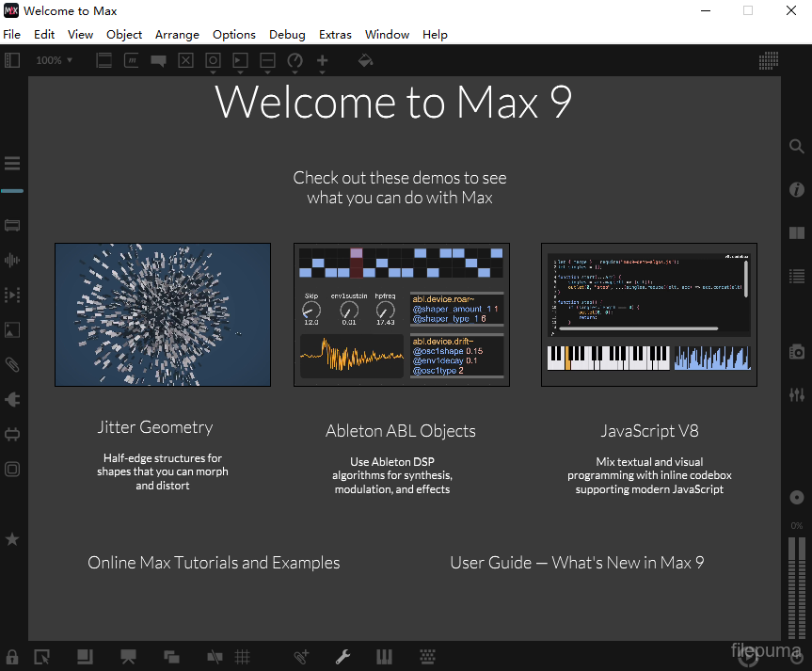Click the Jitter Geometry title
812x671 pixels.
(x=155, y=427)
